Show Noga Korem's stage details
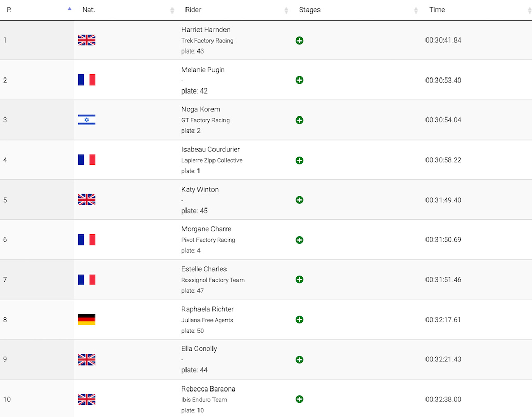The width and height of the screenshot is (532, 417). pyautogui.click(x=299, y=120)
